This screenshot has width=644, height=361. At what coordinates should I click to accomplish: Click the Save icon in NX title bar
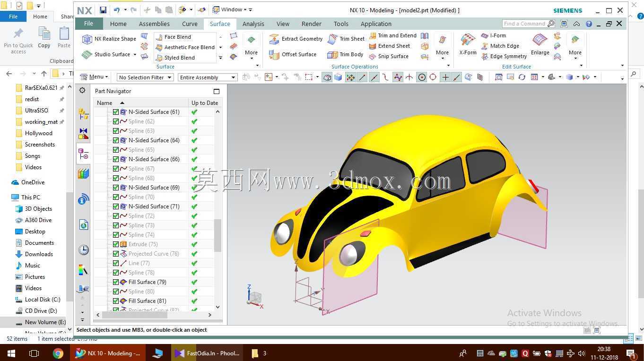(103, 10)
